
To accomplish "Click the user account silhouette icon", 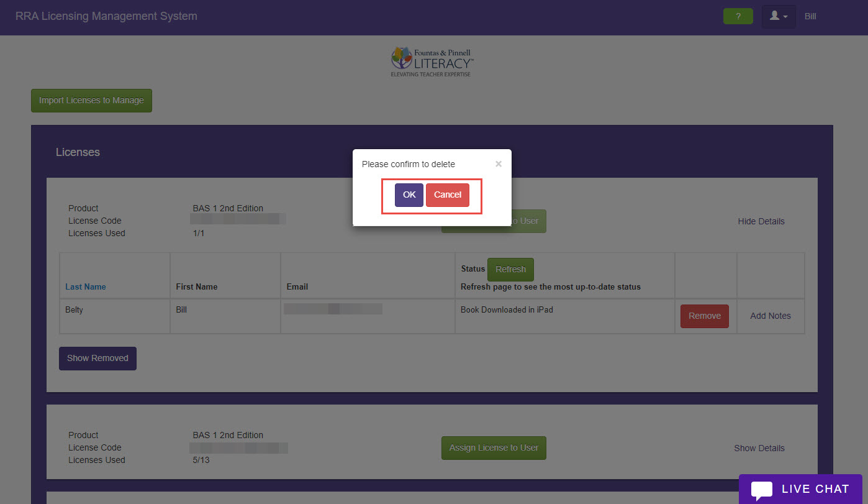I will [x=775, y=16].
